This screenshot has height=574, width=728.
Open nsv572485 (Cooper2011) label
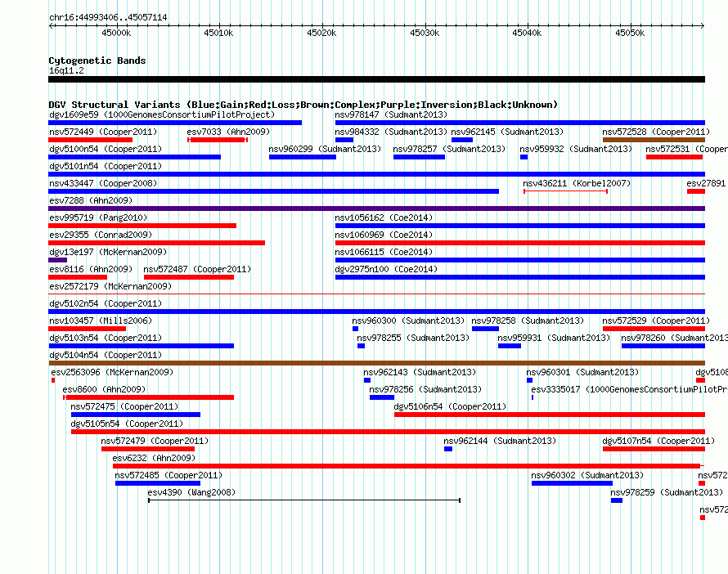tap(169, 475)
